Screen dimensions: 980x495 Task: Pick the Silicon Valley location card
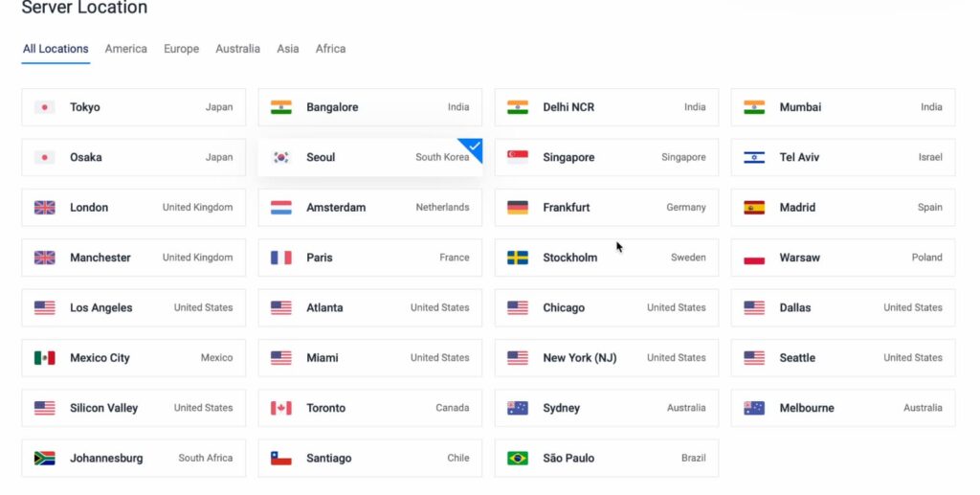click(133, 408)
